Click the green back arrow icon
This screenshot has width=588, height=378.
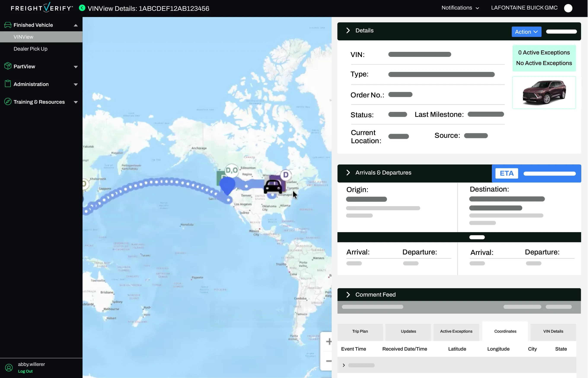click(82, 8)
